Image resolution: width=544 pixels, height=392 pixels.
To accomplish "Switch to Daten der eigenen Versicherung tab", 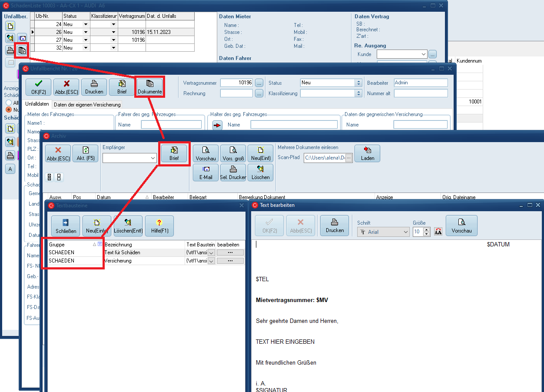I will tap(87, 105).
